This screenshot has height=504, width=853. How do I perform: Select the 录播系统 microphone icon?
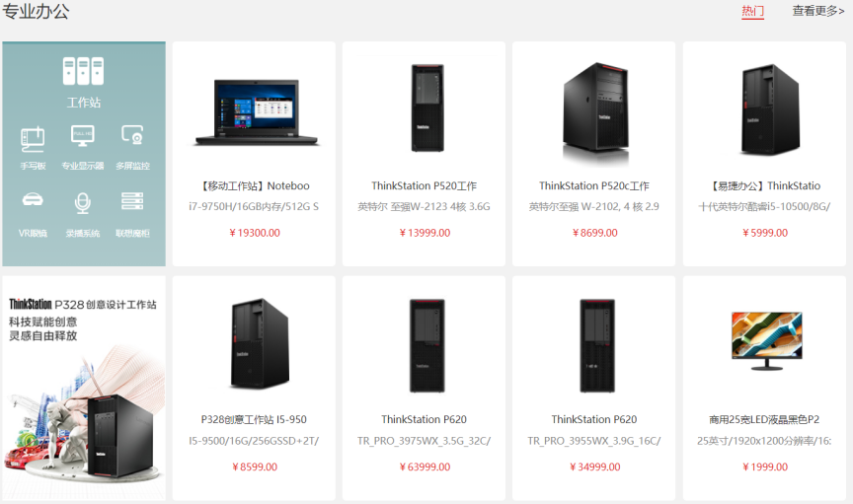(83, 203)
